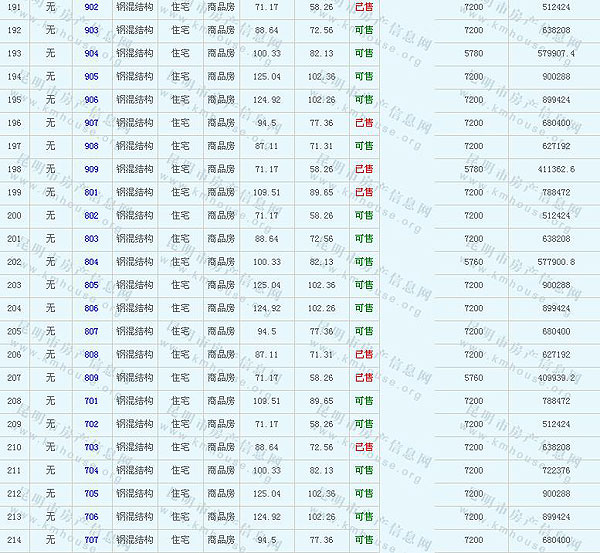600x553 pixels.
Task: Open room 902 link
Action: [91, 7]
